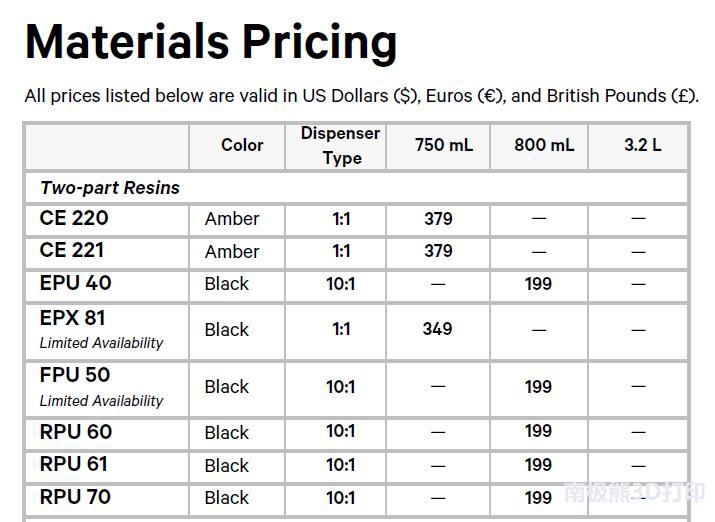Select the RPU 70 material name

pos(75,497)
